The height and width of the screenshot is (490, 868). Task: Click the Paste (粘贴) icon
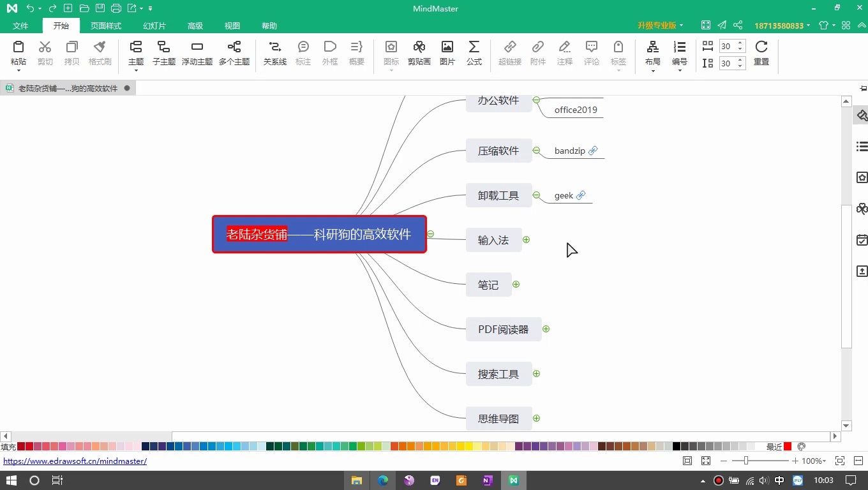19,47
